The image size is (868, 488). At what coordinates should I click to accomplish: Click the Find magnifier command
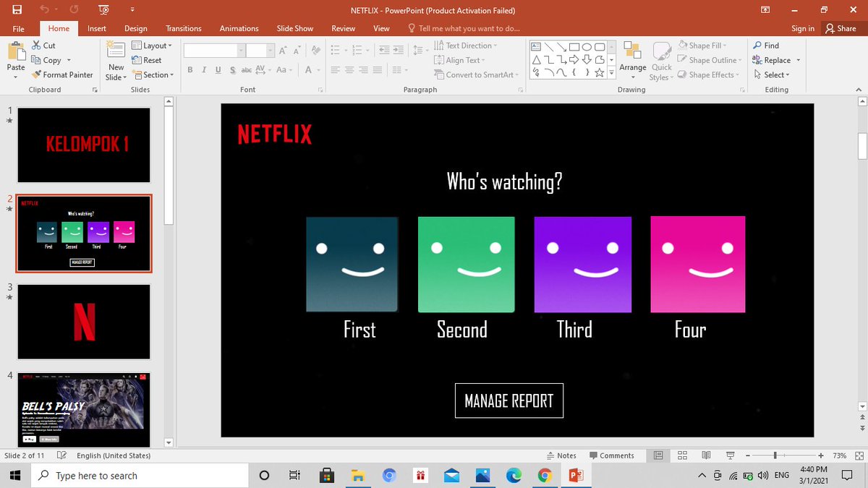tap(766, 46)
